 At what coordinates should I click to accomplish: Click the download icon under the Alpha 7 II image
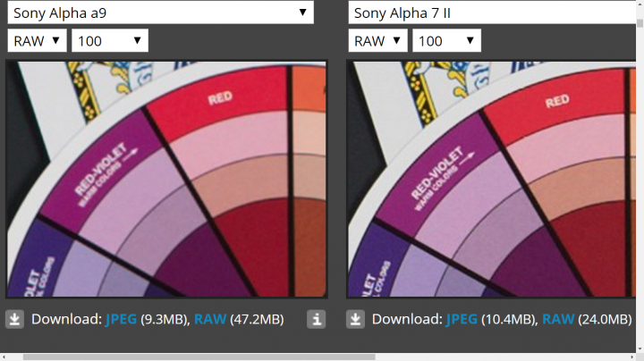(x=355, y=319)
